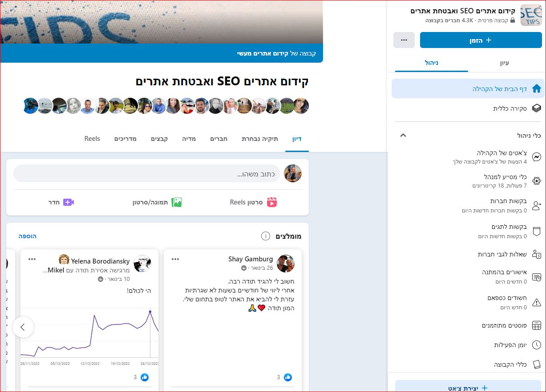Image resolution: width=546 pixels, height=392 pixels.
Task: Collapse the כלי ניהול section
Action: (x=403, y=135)
